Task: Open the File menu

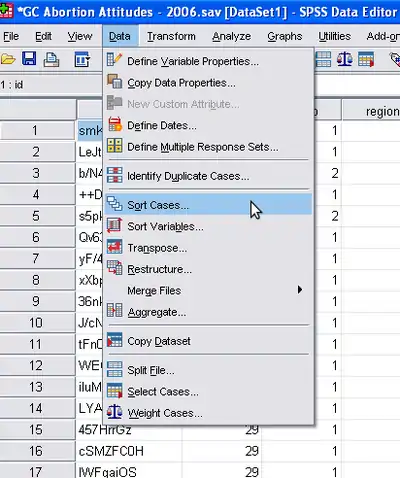Action: [11, 36]
